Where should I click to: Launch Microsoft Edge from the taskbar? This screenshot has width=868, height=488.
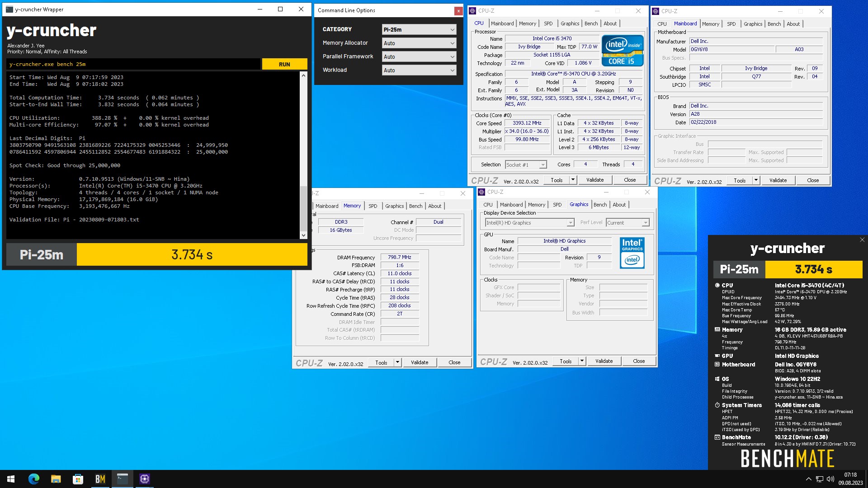pos(33,479)
